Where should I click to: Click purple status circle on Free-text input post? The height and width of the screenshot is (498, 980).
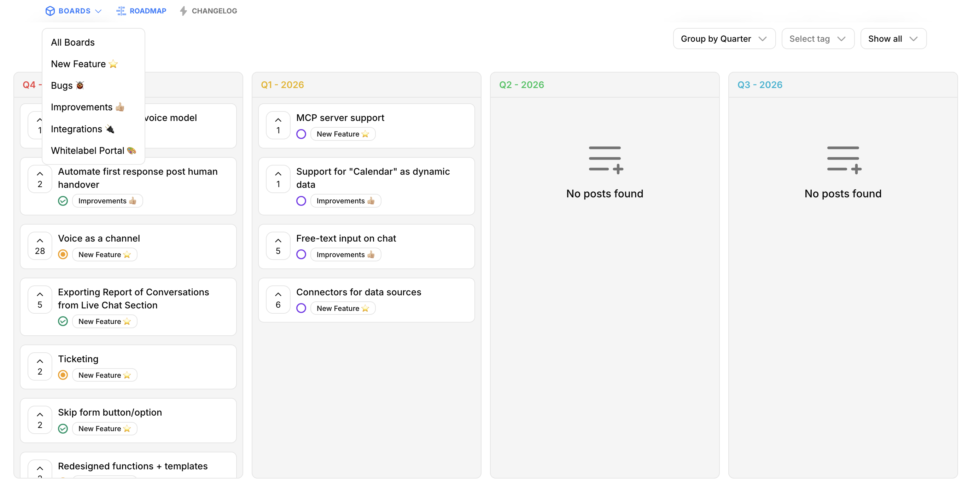[301, 254]
